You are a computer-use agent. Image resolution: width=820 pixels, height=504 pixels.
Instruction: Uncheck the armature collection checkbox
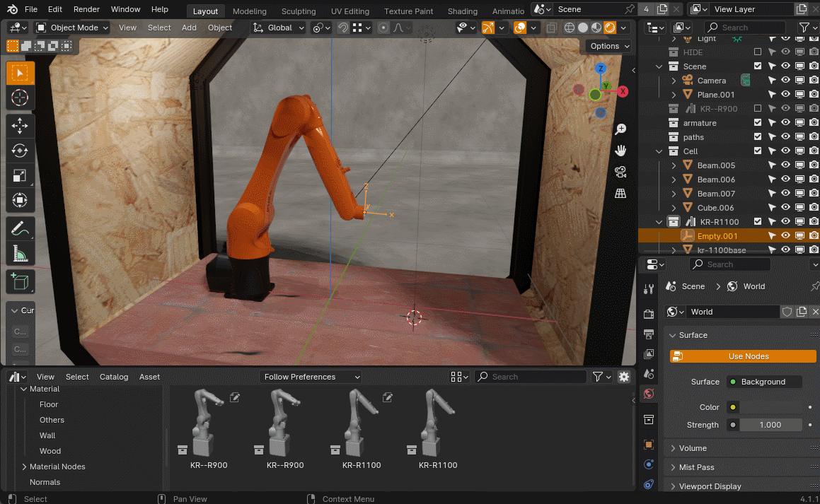click(x=758, y=123)
